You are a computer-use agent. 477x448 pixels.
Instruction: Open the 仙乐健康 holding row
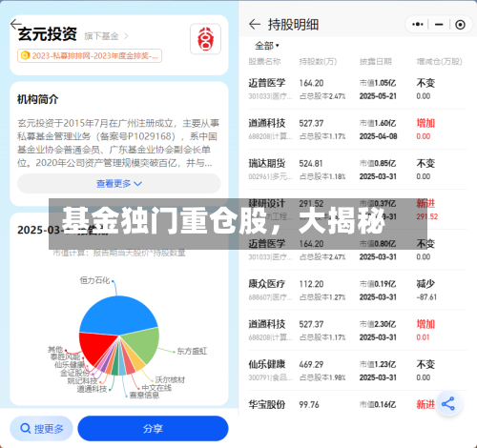pyautogui.click(x=358, y=371)
